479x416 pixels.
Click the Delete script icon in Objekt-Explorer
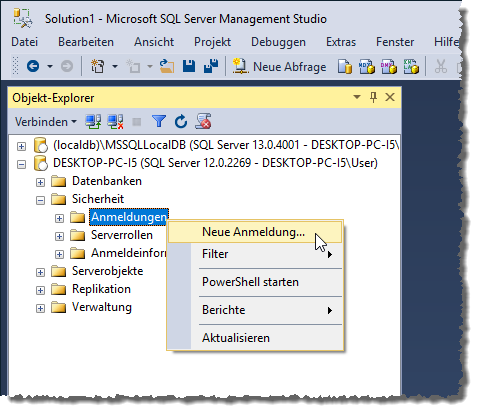click(203, 121)
